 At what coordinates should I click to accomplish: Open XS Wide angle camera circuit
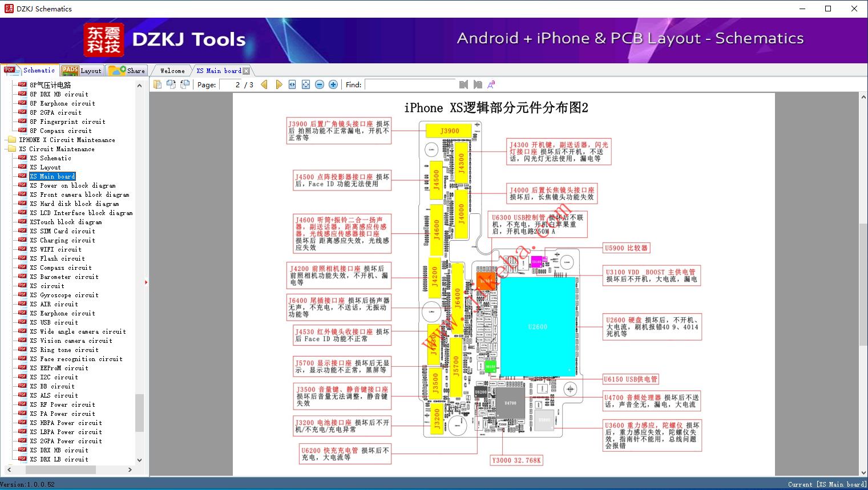pyautogui.click(x=78, y=331)
